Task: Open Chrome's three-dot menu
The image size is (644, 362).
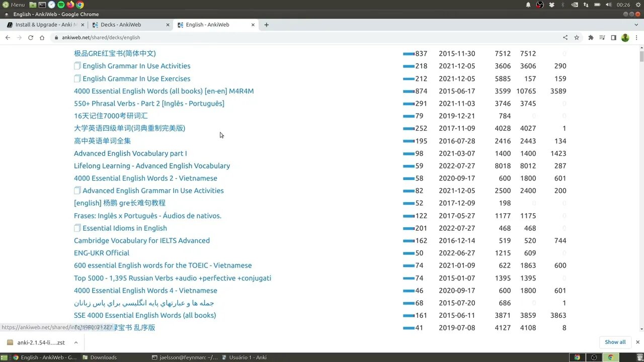Action: (636, 38)
